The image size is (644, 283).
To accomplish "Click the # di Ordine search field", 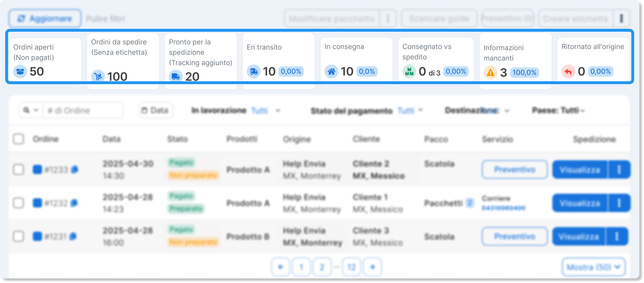I will (82, 110).
